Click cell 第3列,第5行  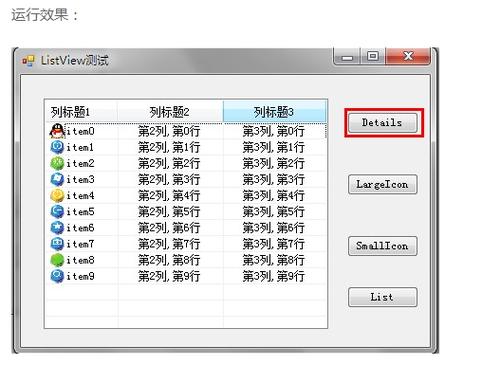273,212
